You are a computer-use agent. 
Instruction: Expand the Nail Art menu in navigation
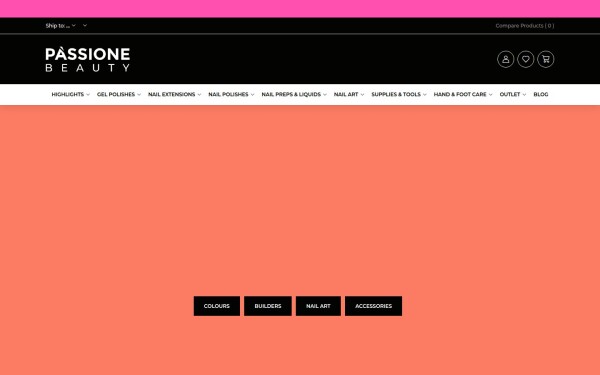349,94
